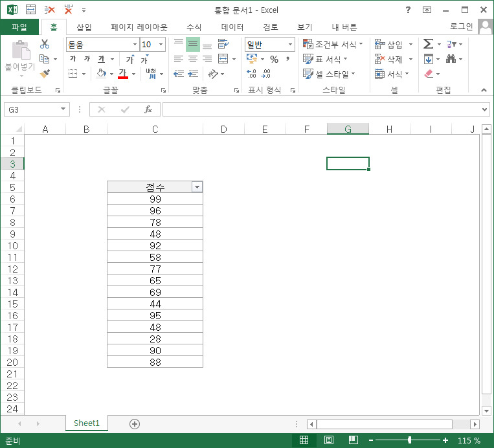The width and height of the screenshot is (494, 448).
Task: Apply red font color 가
Action: 123,74
